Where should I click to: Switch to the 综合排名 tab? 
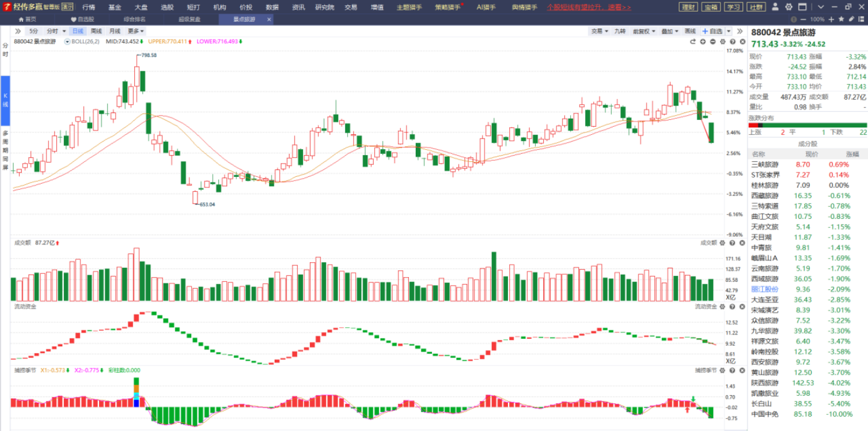[134, 19]
